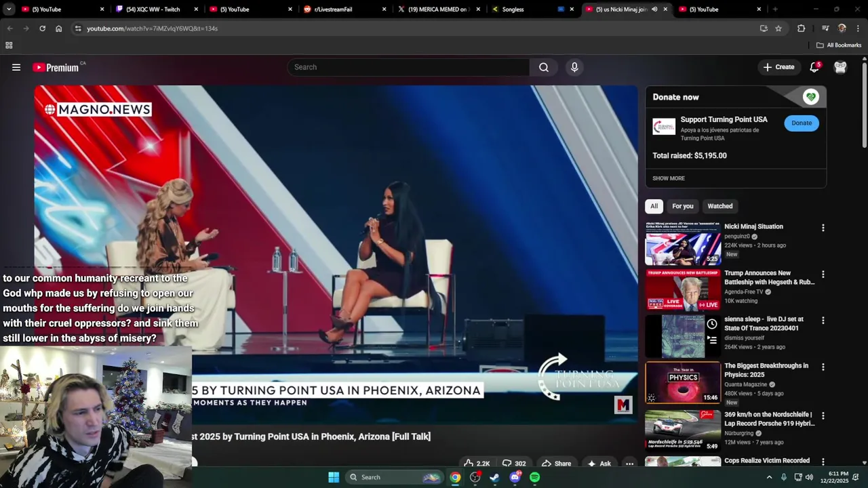Open the account avatar menu
This screenshot has width=868, height=488.
pos(840,67)
